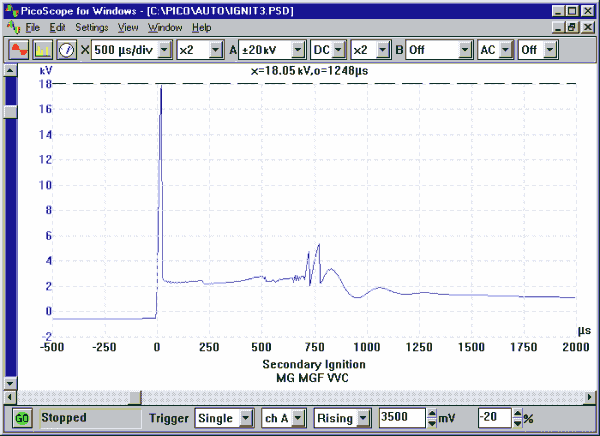600x436 pixels.
Task: Expand channel B Off range dropdown
Action: (466, 49)
